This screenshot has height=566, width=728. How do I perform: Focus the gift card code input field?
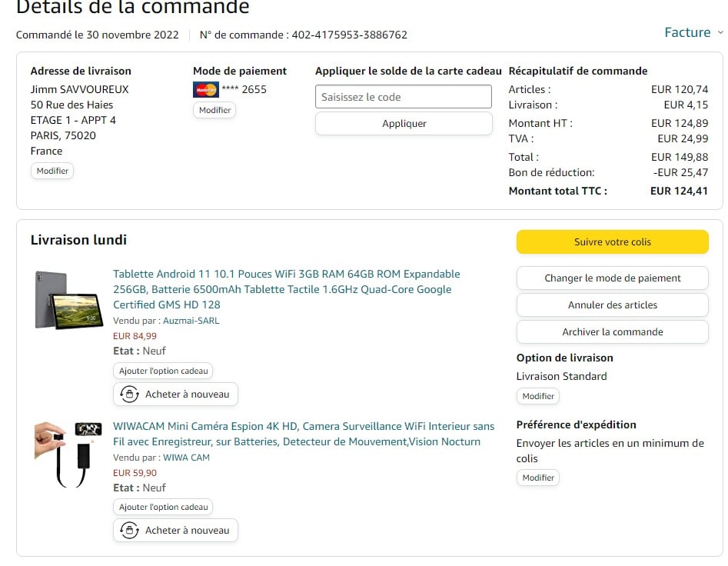click(403, 97)
